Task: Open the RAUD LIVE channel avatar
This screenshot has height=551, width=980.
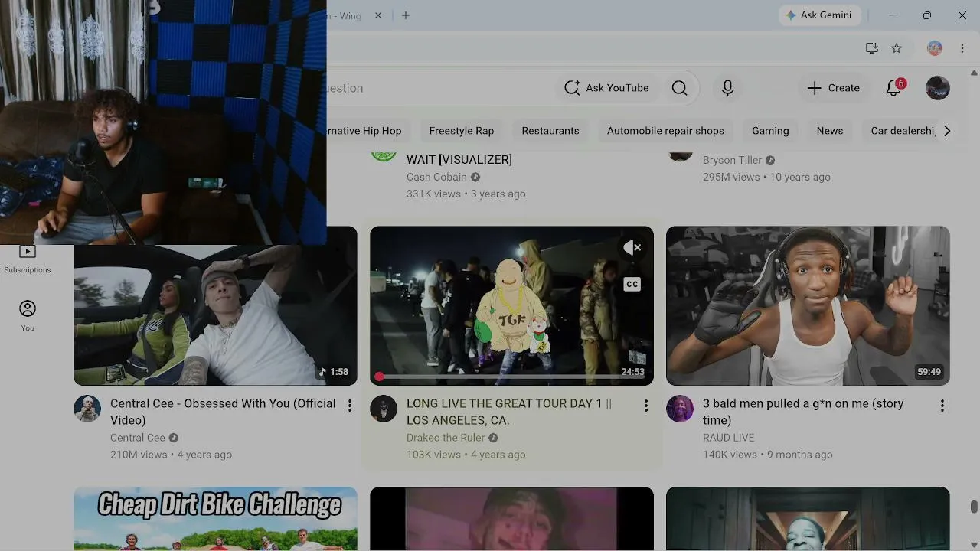Action: pos(680,409)
